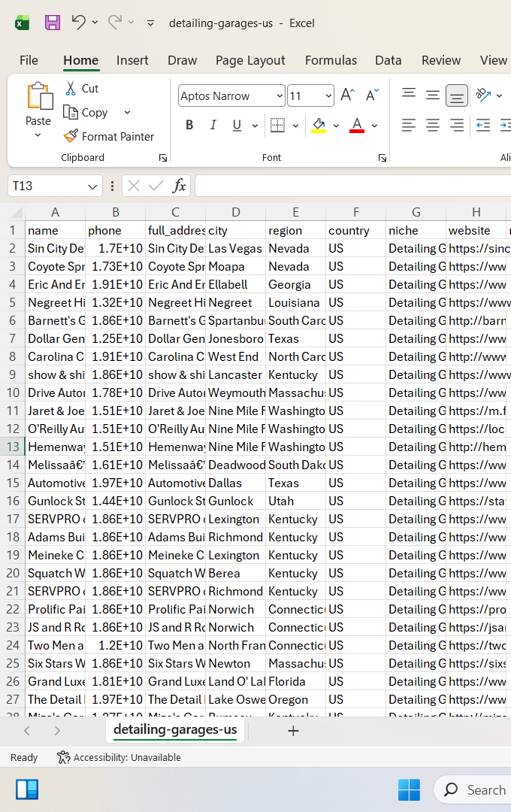Center text horizontally
The width and height of the screenshot is (511, 812).
click(x=433, y=125)
